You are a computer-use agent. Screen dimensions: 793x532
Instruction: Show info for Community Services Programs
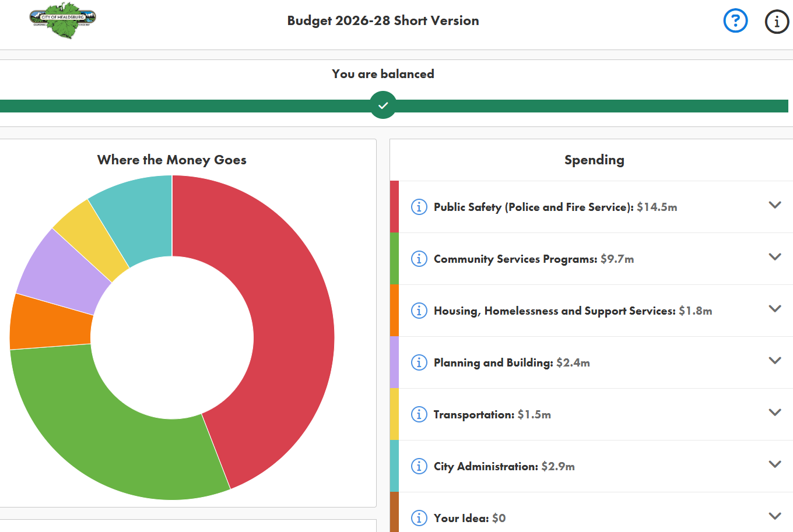419,259
